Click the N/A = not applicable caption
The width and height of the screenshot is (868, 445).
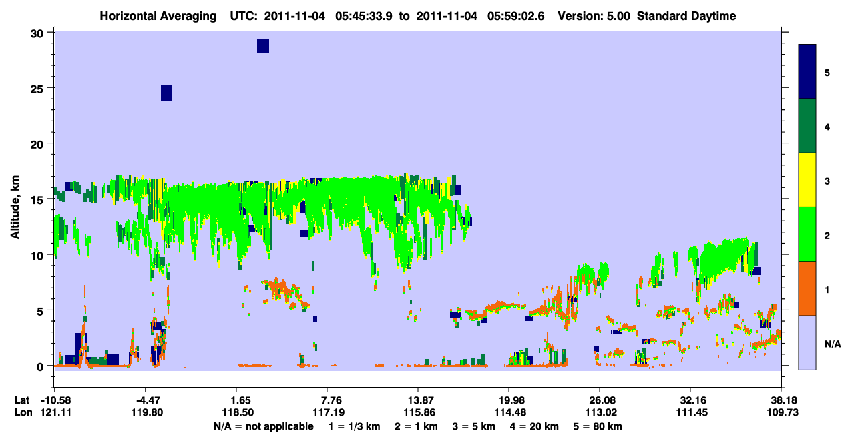263,426
